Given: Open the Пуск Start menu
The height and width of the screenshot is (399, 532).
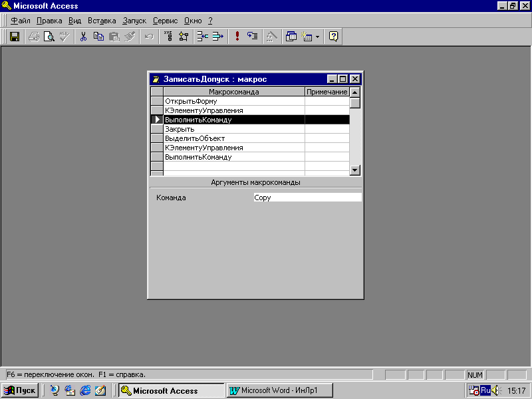Looking at the screenshot, I should (20, 390).
